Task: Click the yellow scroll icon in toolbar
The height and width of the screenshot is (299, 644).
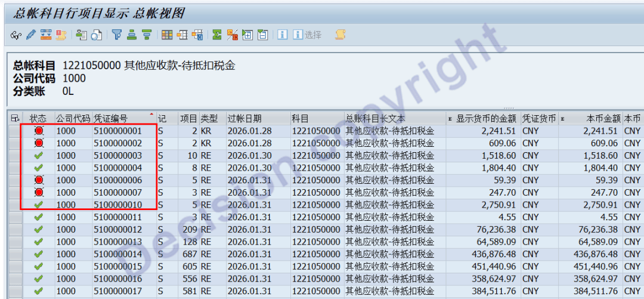Action: [340, 35]
